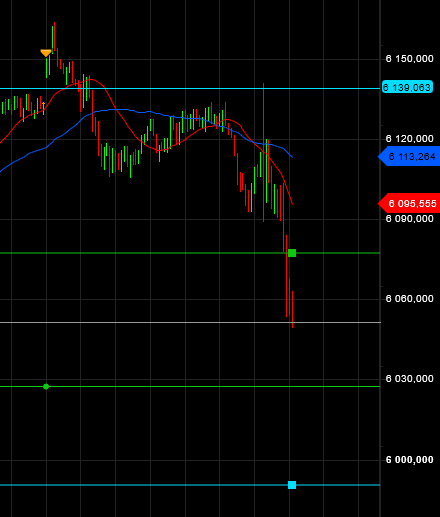Click the orange down-triangle signal marker
The image size is (440, 517).
point(46,53)
